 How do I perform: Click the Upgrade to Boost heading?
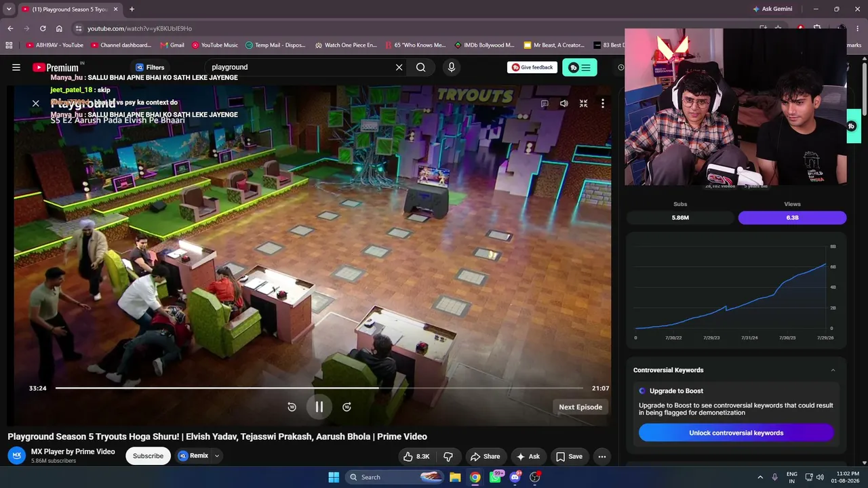(676, 391)
